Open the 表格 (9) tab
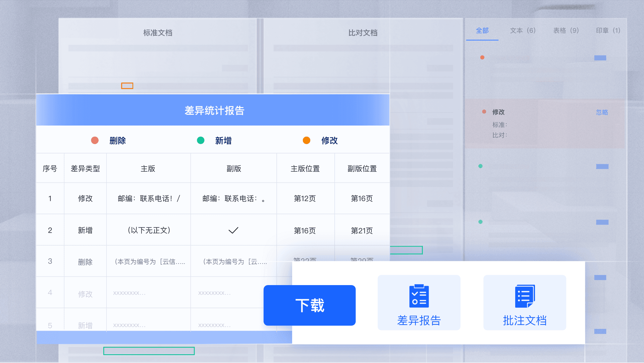The width and height of the screenshot is (644, 363). point(566,31)
